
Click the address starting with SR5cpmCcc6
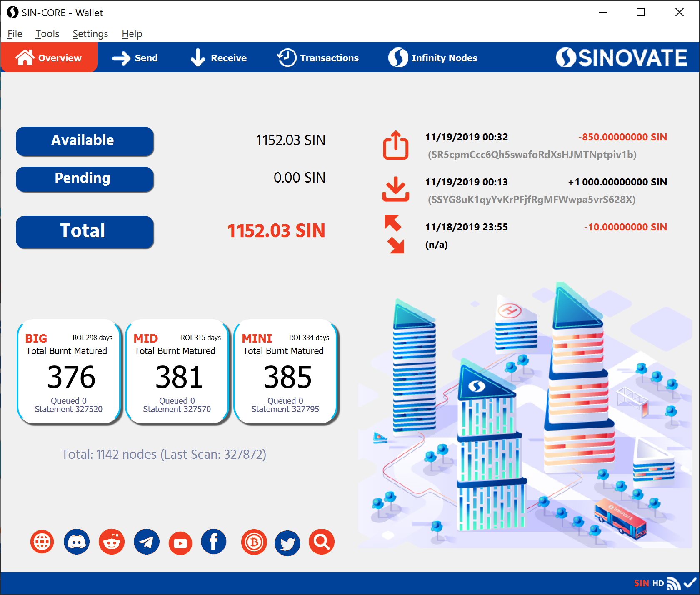[532, 155]
